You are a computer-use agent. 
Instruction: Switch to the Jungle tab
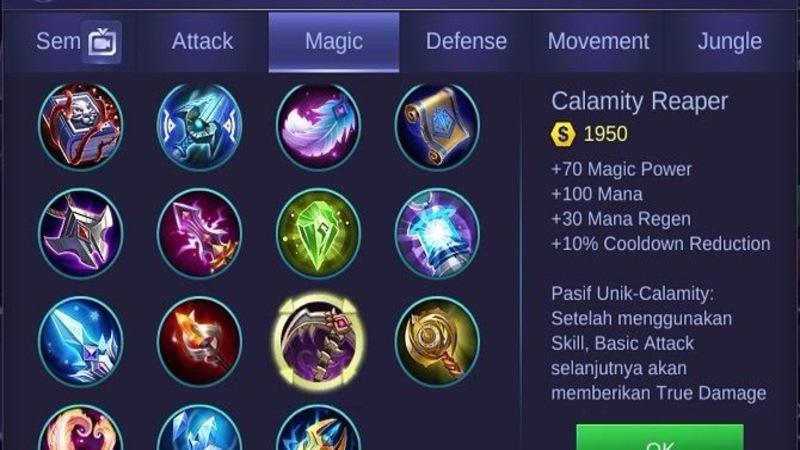730,41
